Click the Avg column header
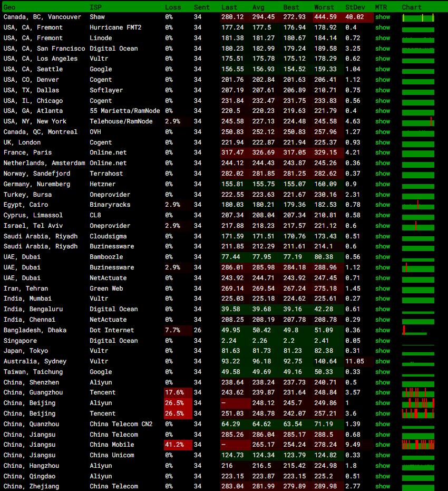 click(258, 7)
